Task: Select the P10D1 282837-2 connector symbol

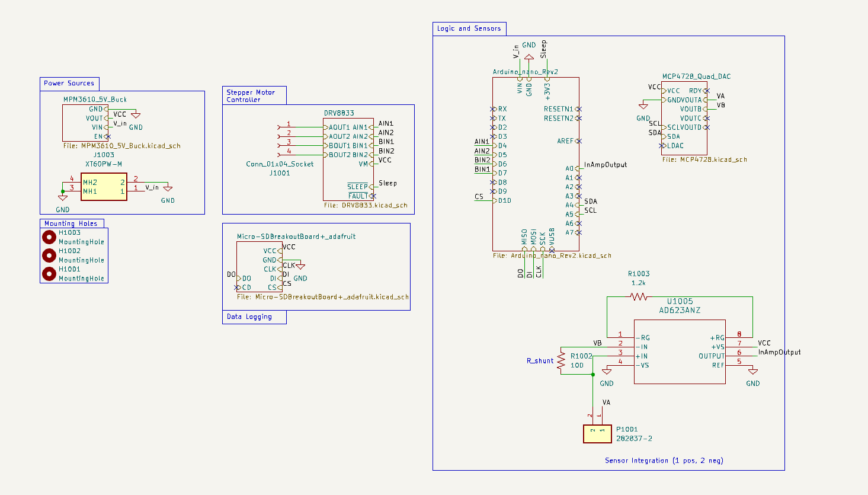Action: point(597,433)
